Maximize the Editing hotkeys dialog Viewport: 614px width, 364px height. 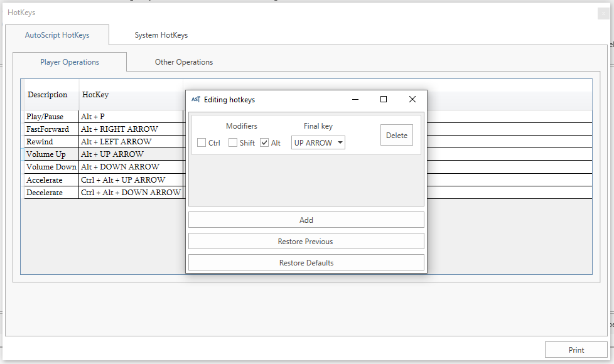pyautogui.click(x=384, y=99)
